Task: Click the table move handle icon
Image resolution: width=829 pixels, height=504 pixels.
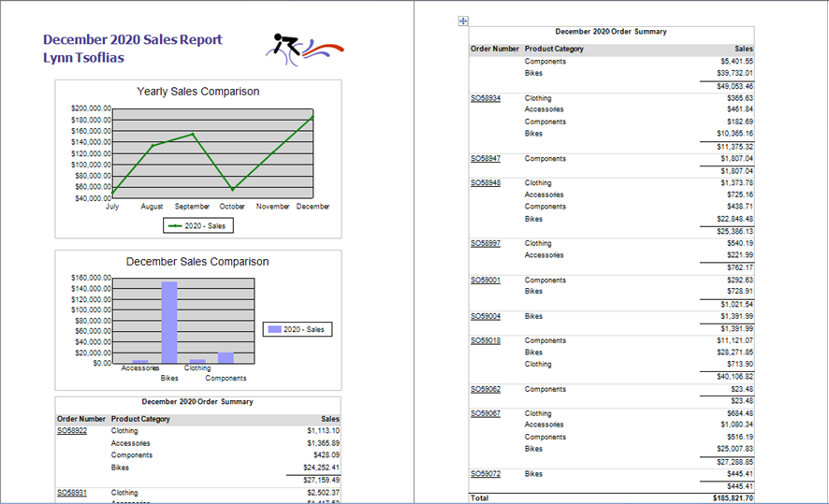Action: click(x=463, y=22)
